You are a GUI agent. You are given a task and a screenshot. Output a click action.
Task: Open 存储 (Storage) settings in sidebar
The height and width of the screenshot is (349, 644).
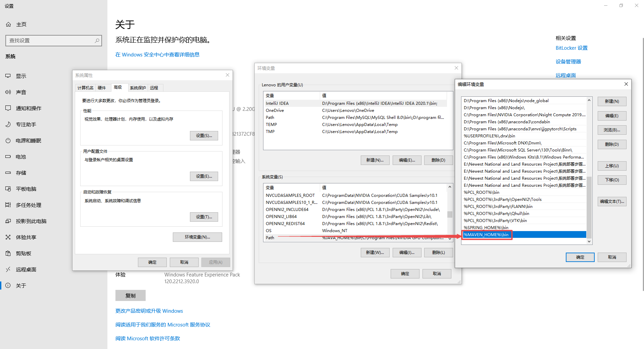pos(21,173)
